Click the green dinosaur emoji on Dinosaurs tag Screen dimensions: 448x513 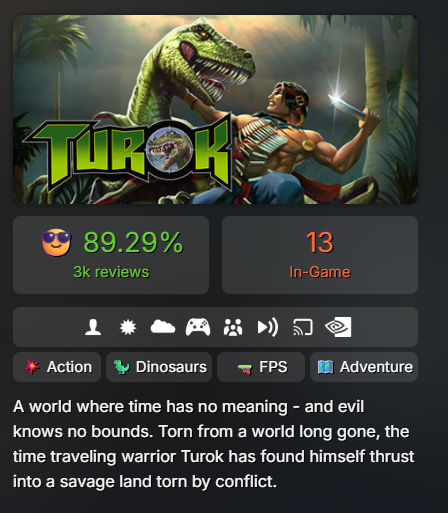tap(122, 367)
